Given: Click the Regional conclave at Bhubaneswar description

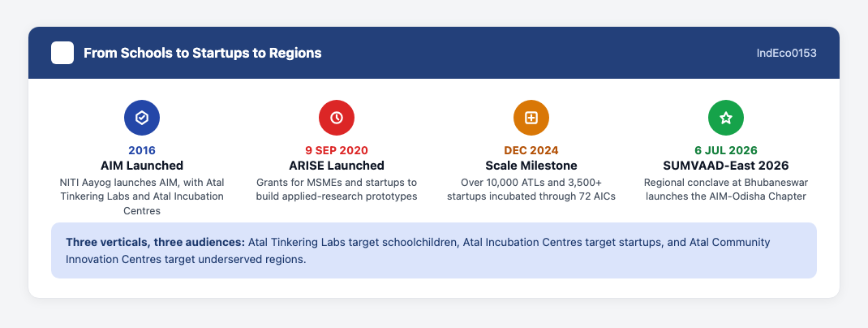Looking at the screenshot, I should click(x=726, y=189).
